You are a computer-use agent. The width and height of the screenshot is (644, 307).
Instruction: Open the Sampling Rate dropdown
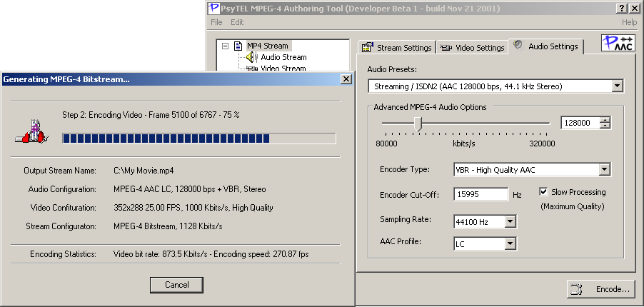(510, 222)
